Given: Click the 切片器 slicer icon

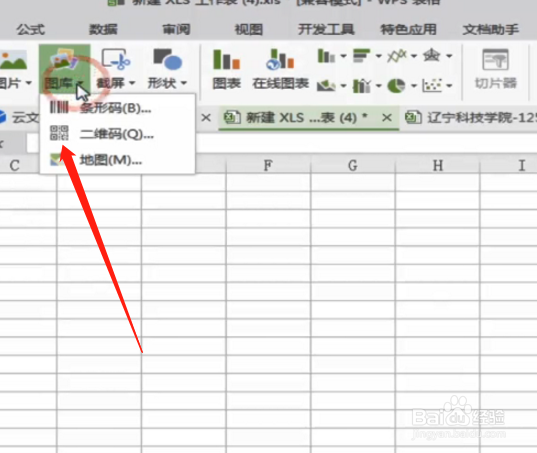Looking at the screenshot, I should [x=496, y=59].
